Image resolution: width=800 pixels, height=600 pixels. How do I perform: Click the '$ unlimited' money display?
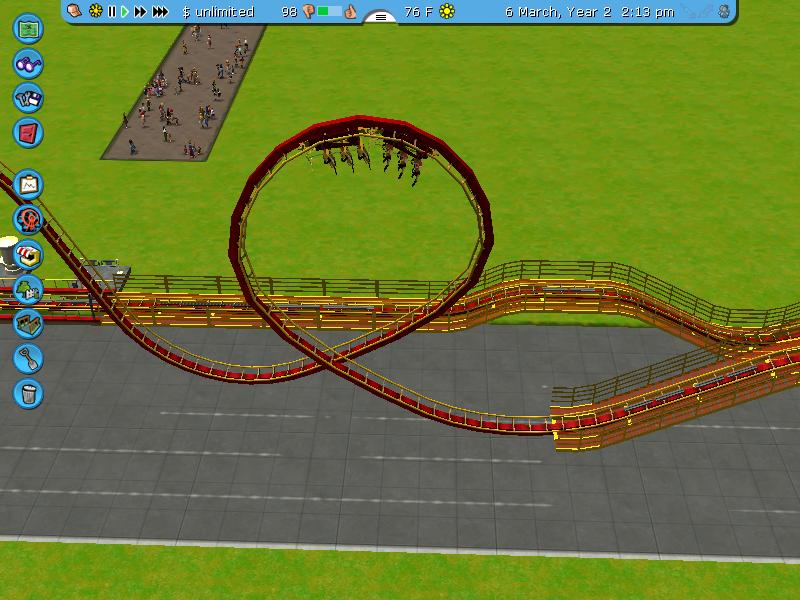coord(218,12)
